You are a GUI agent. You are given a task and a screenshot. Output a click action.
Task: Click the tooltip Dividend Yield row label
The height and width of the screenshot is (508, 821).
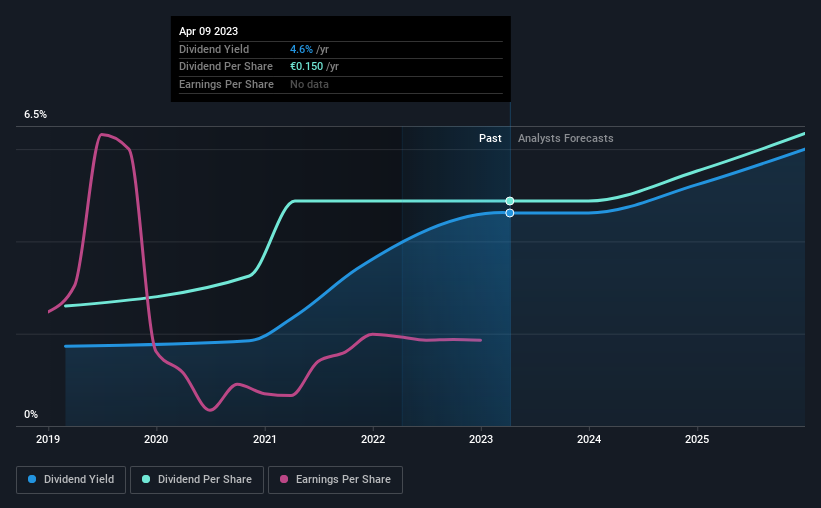214,49
